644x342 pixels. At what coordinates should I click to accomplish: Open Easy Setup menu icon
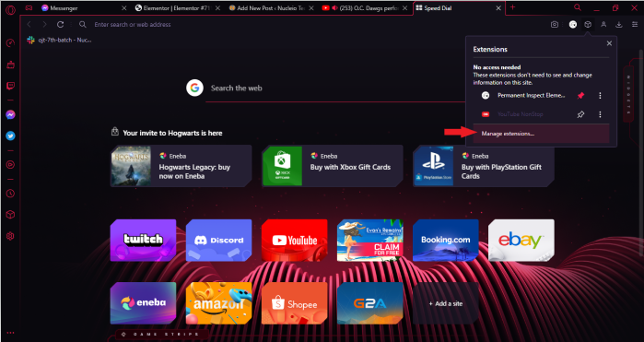pos(635,25)
